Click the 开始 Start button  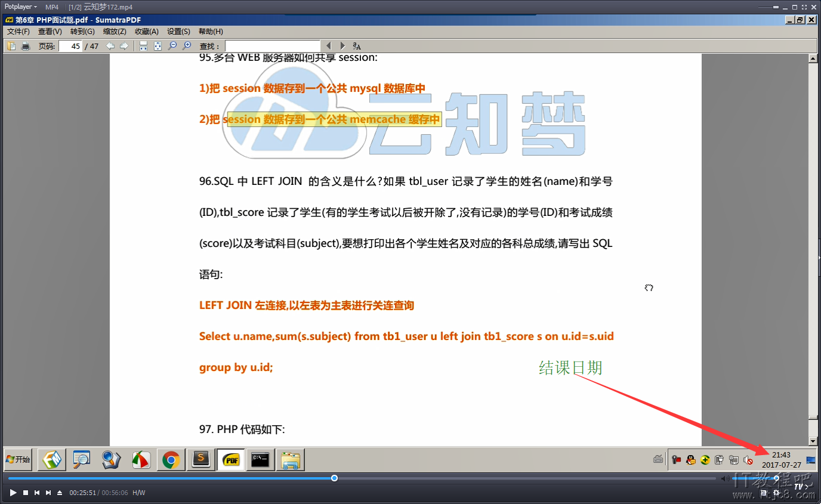coord(18,459)
